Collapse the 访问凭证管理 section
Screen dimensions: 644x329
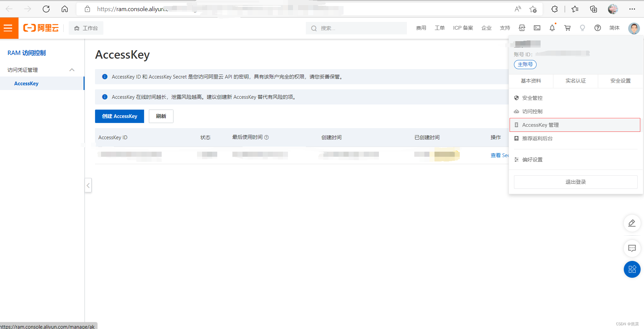click(71, 70)
